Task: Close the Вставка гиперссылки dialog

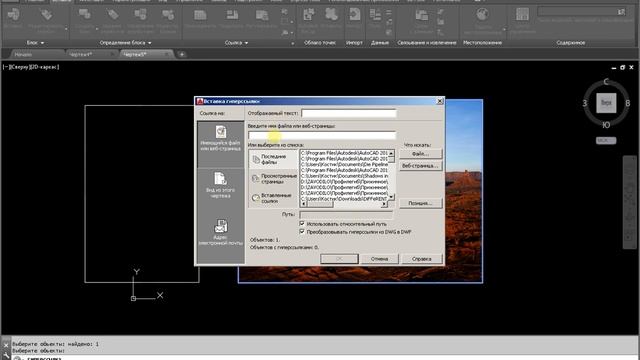Action: tap(440, 101)
